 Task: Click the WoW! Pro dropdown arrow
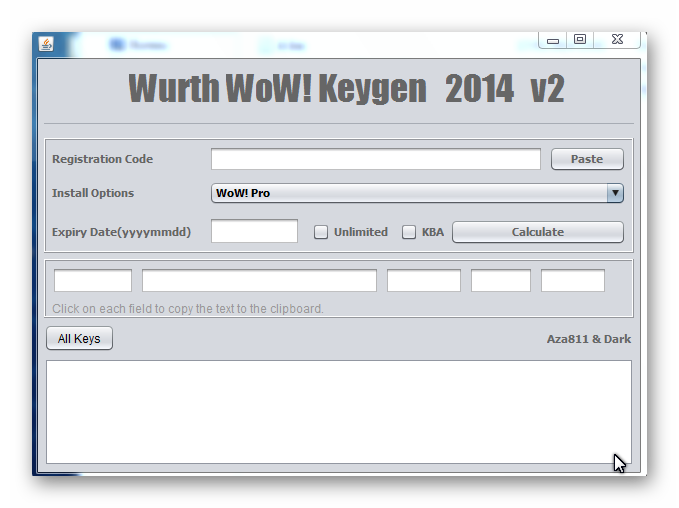click(x=615, y=193)
